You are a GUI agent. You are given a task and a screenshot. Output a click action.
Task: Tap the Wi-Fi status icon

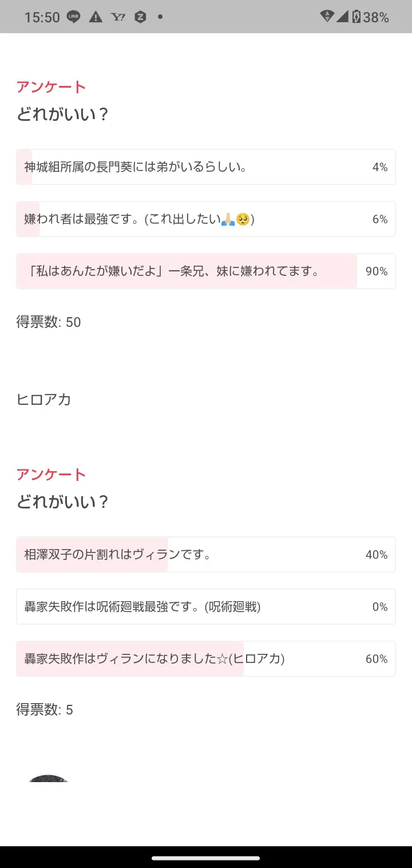tap(327, 17)
